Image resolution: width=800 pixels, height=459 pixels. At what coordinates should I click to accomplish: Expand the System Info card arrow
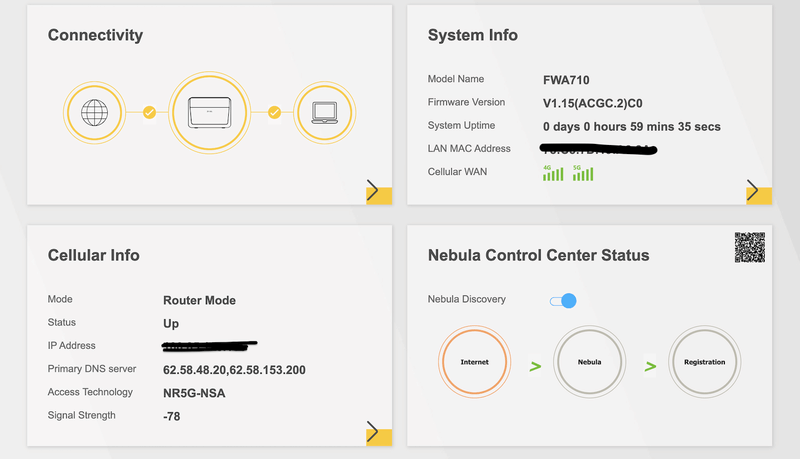pyautogui.click(x=753, y=192)
